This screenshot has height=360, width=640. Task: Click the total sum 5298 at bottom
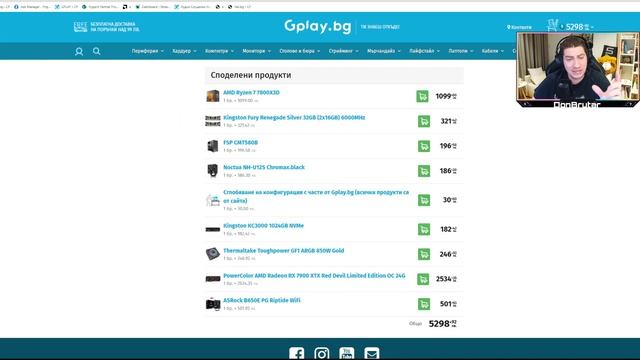coord(442,324)
